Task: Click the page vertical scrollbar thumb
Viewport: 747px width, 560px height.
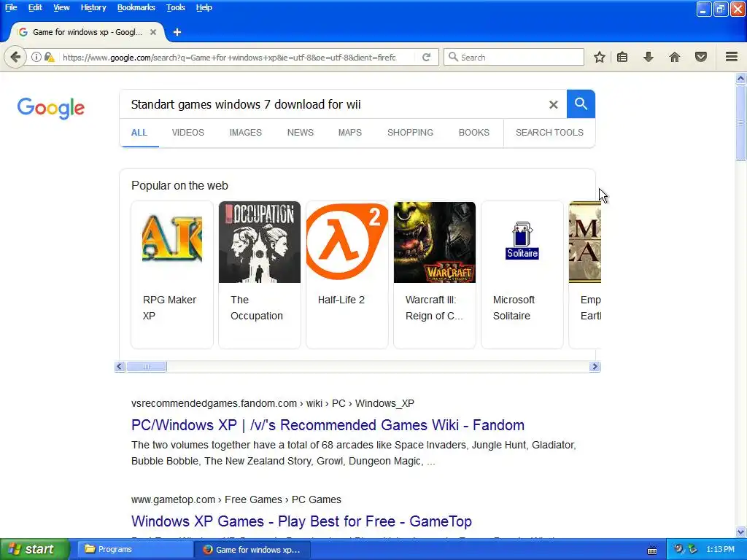Action: coord(741,122)
